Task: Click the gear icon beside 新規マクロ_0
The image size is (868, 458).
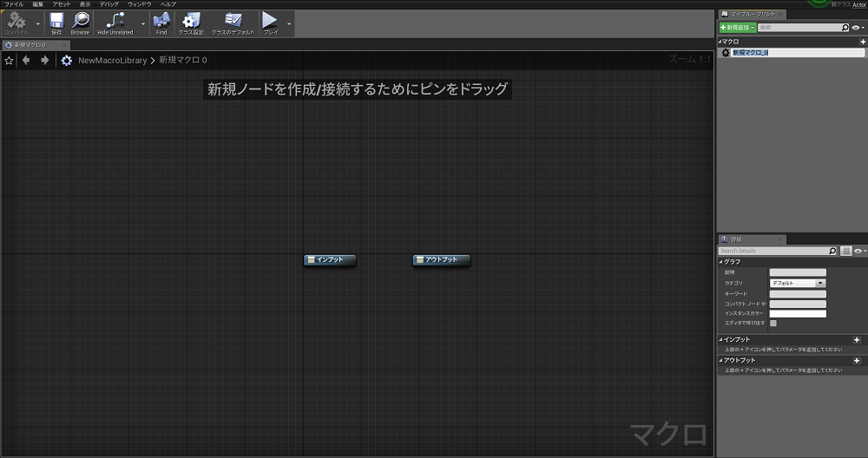Action: (x=726, y=53)
